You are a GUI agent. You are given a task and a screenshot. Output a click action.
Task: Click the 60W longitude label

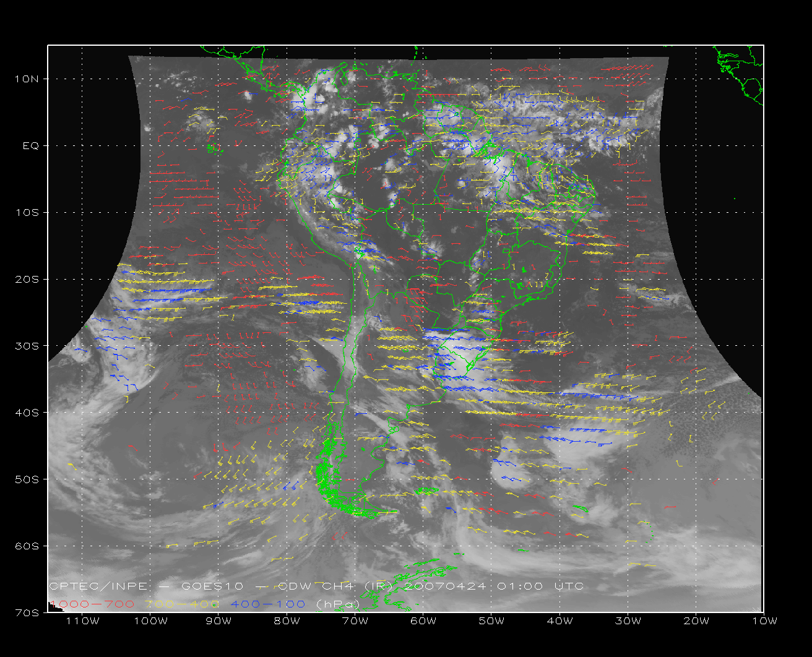click(x=423, y=620)
